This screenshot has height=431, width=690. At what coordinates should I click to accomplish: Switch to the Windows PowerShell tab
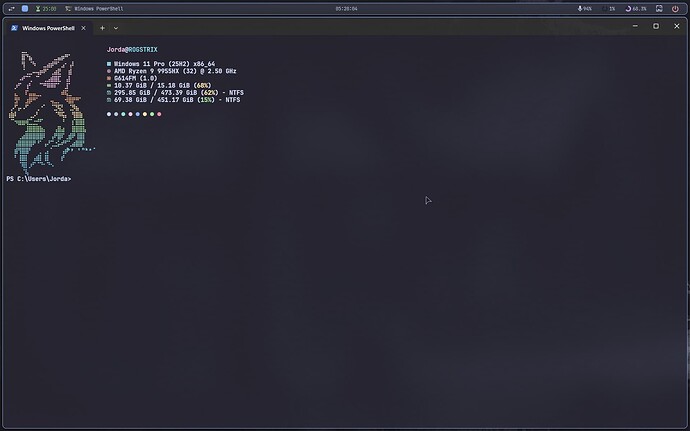[50, 28]
